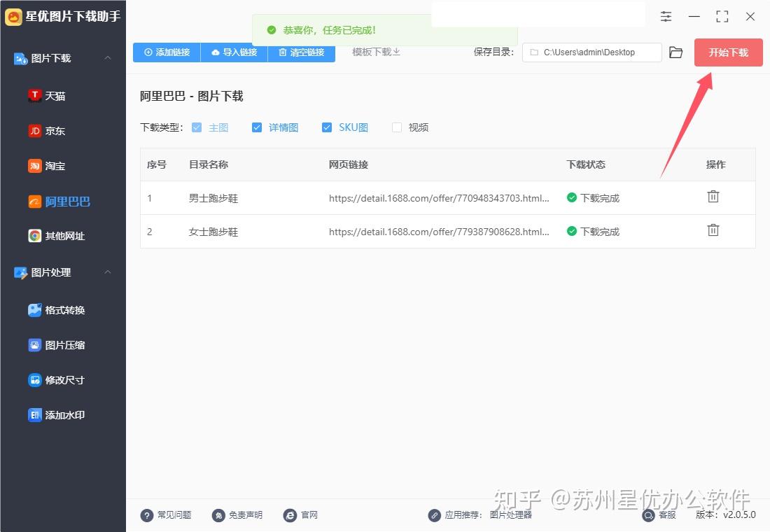
Task: Uncheck the 详情图 download option
Action: tap(257, 127)
